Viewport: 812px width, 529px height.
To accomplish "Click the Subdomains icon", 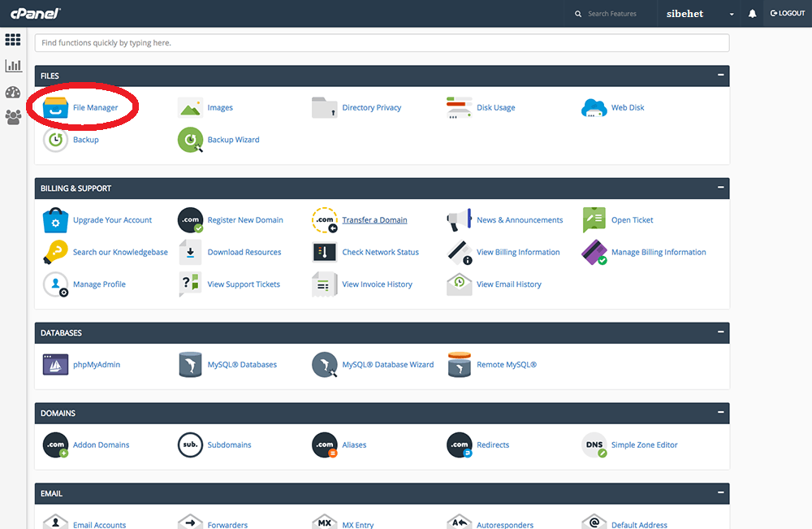I will [190, 445].
